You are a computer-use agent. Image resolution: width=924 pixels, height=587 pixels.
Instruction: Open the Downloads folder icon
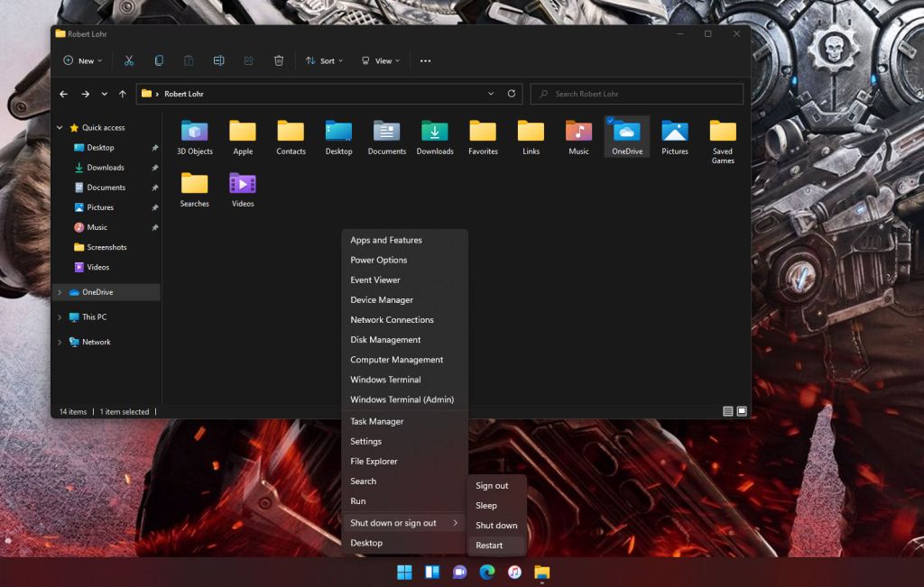pyautogui.click(x=435, y=132)
